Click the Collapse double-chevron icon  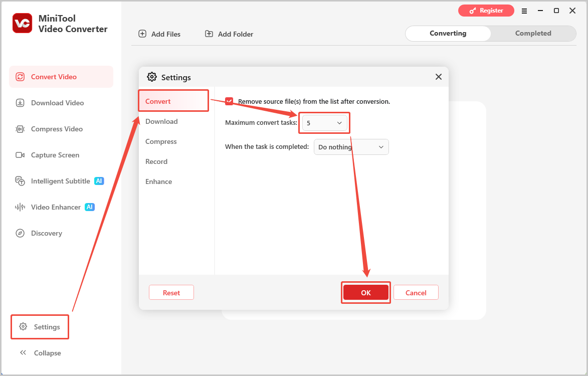(23, 353)
